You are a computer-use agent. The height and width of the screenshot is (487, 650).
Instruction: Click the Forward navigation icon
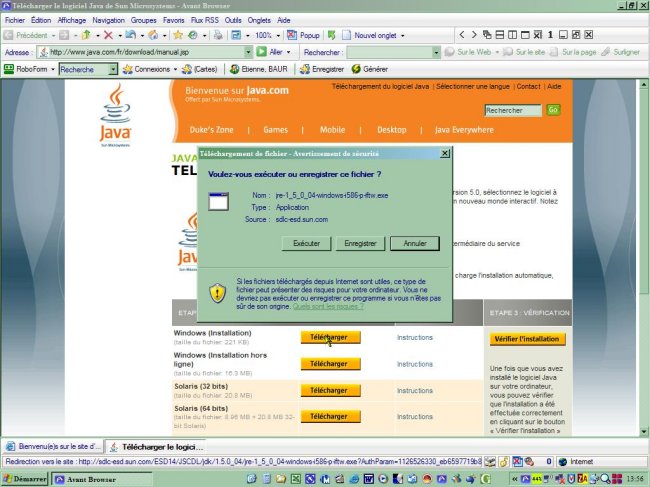(x=64, y=35)
